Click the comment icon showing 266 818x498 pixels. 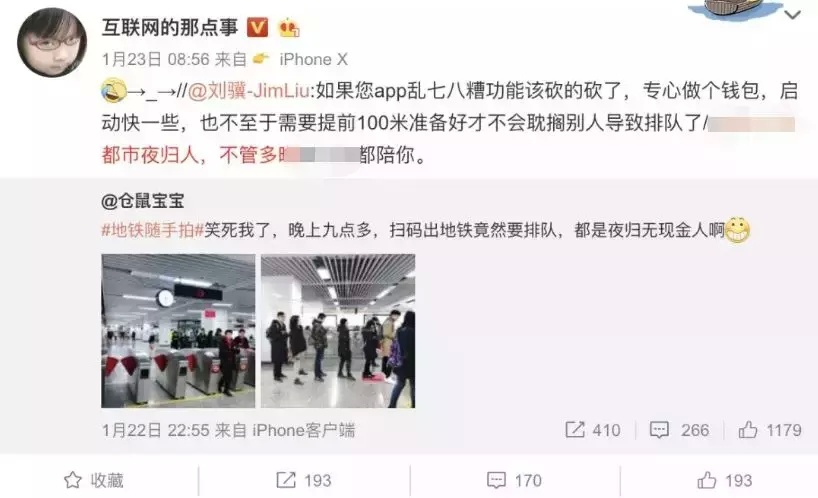tap(659, 430)
